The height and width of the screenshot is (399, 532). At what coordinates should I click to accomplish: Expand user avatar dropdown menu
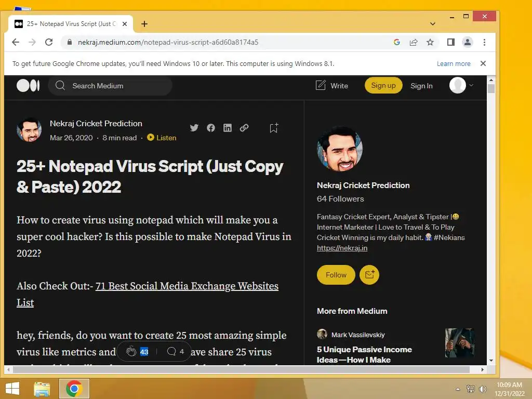tap(471, 86)
